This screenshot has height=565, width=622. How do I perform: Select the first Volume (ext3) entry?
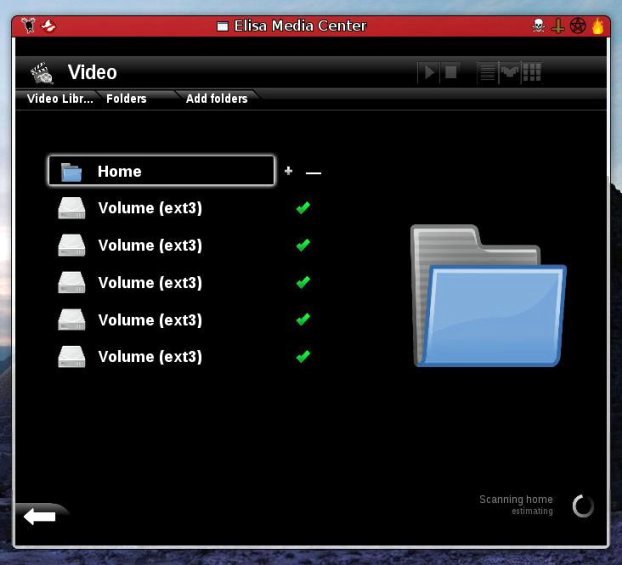(x=150, y=208)
